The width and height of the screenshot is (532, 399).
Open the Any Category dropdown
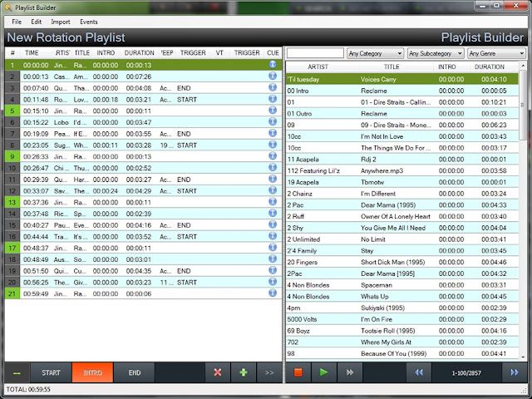[x=375, y=53]
